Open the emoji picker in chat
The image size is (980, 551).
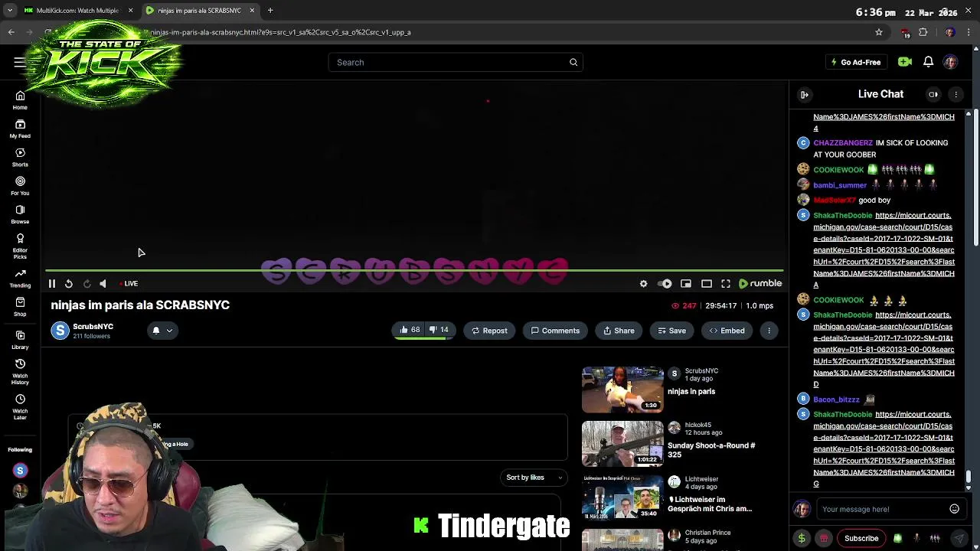click(x=954, y=509)
